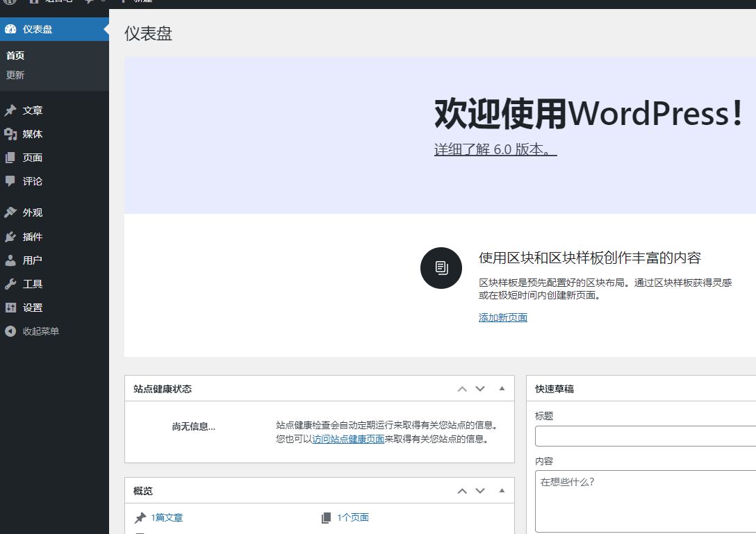
Task: Click the 概览 panel title
Action: pos(142,491)
